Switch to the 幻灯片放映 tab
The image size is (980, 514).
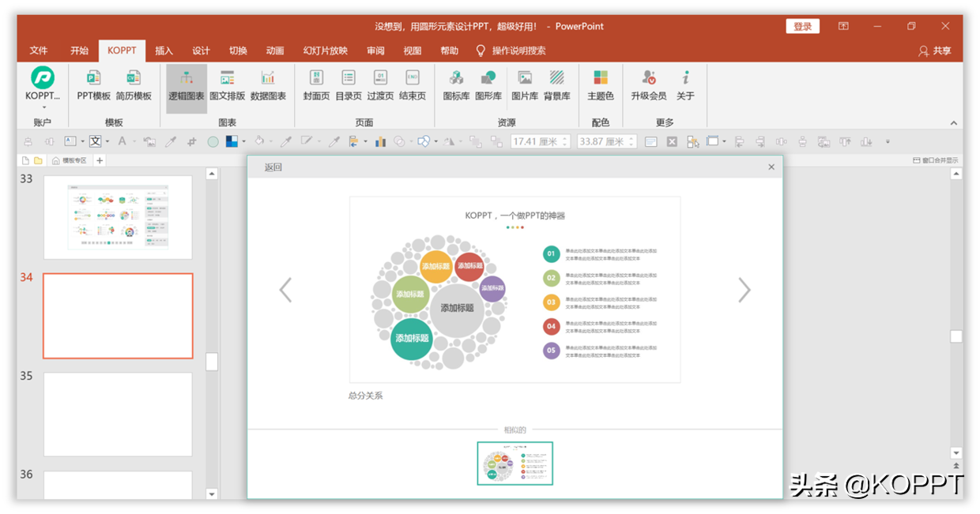[x=326, y=51]
